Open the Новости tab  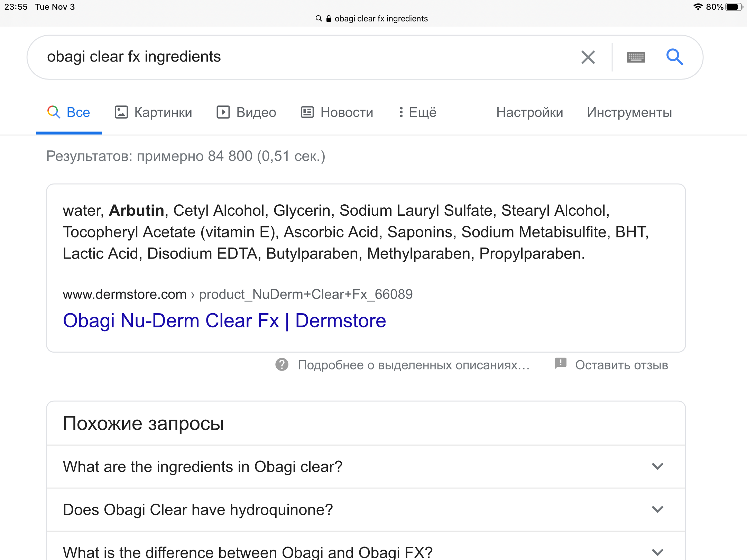click(337, 112)
